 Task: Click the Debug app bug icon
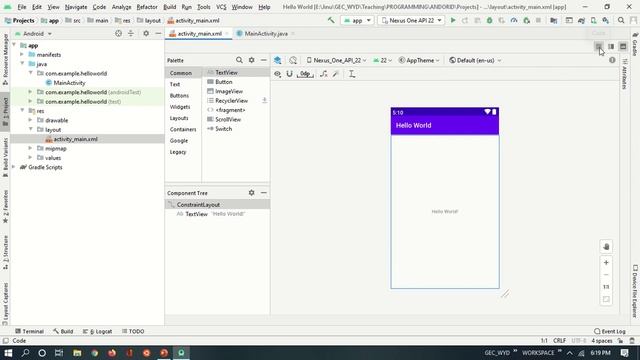pyautogui.click(x=489, y=20)
